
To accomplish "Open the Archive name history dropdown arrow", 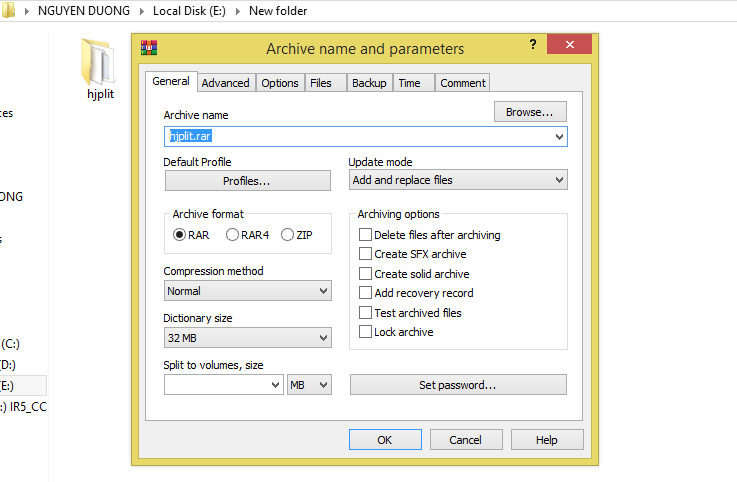I will click(559, 137).
